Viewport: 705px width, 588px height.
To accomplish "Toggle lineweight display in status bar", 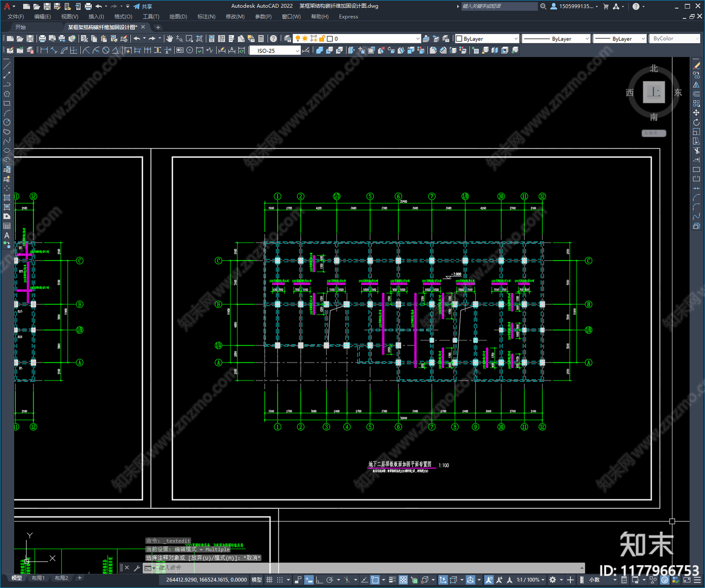I will [x=392, y=580].
